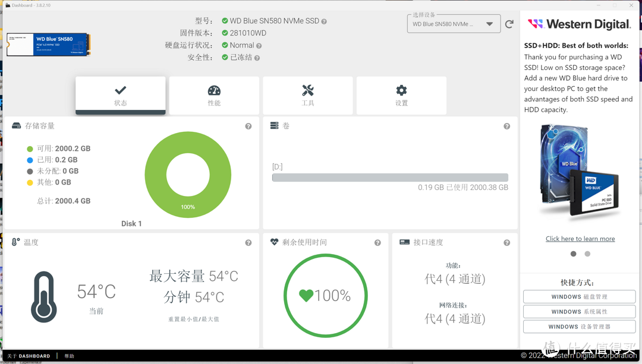Screen dimensions: 642x364
Task: Click the interface speed panel icon
Action: 405,242
